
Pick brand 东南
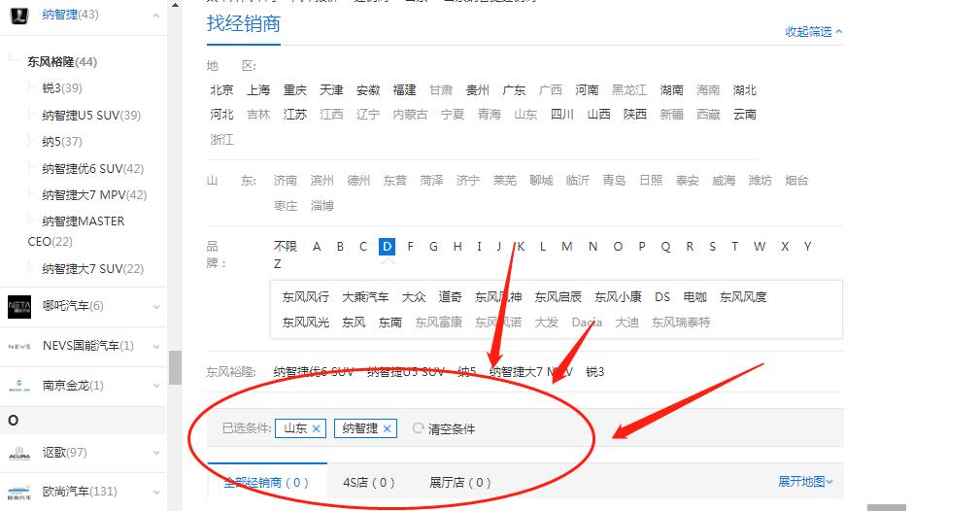click(390, 323)
